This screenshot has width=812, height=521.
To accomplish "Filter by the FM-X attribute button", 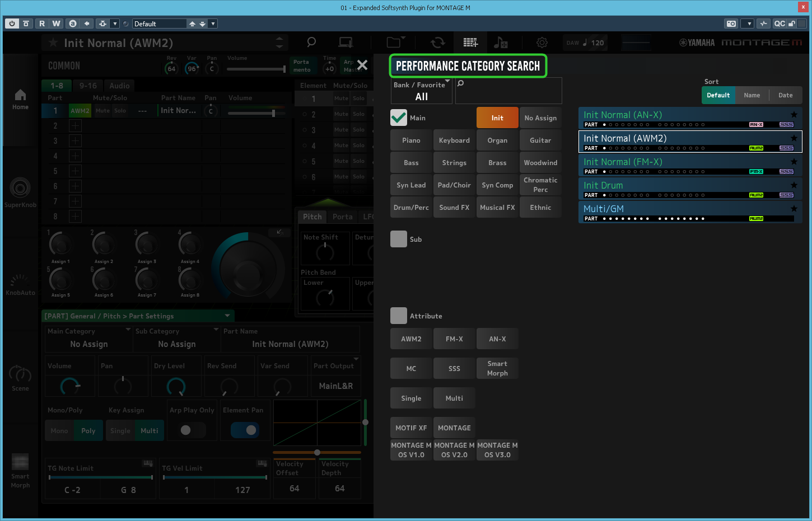I will (x=454, y=339).
